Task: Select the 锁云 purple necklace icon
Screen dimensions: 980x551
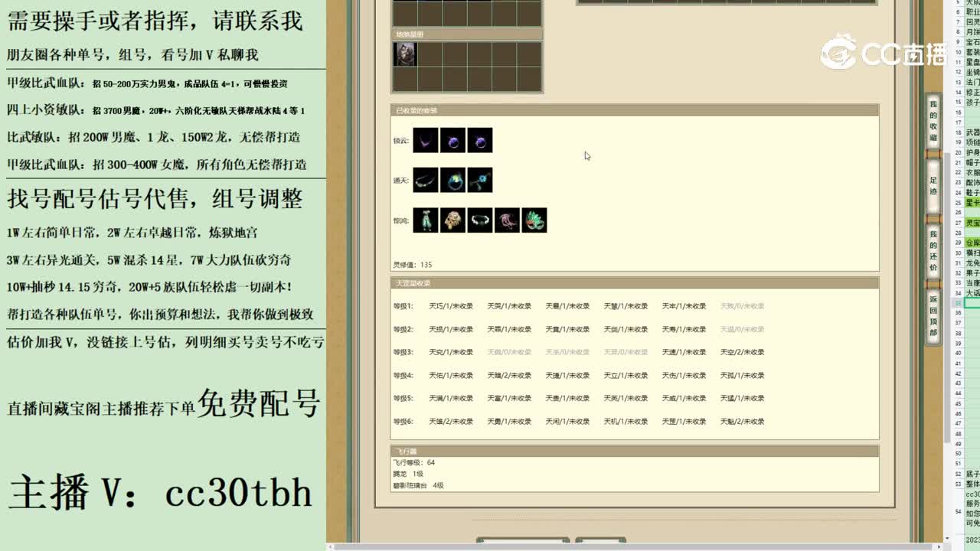Action: 426,141
